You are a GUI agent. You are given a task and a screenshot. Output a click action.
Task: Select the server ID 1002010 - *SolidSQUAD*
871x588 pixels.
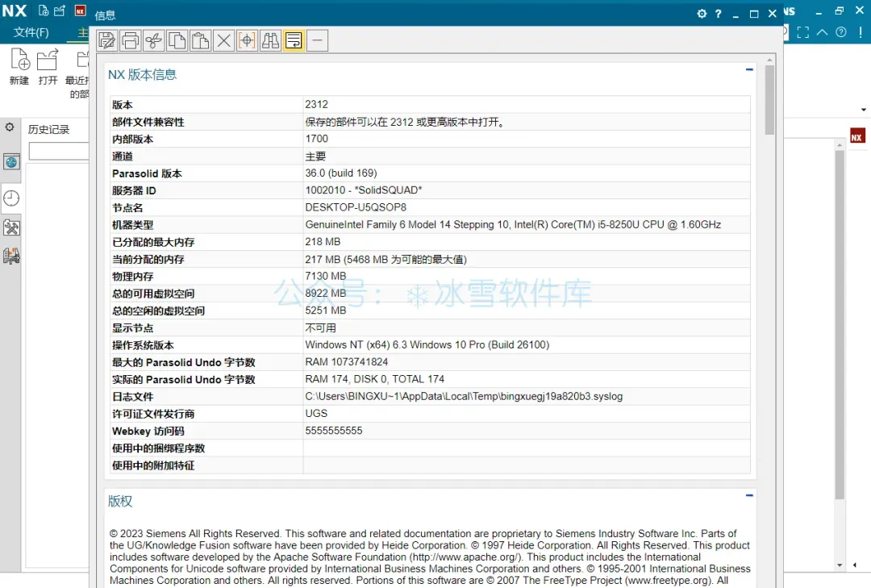pos(364,190)
